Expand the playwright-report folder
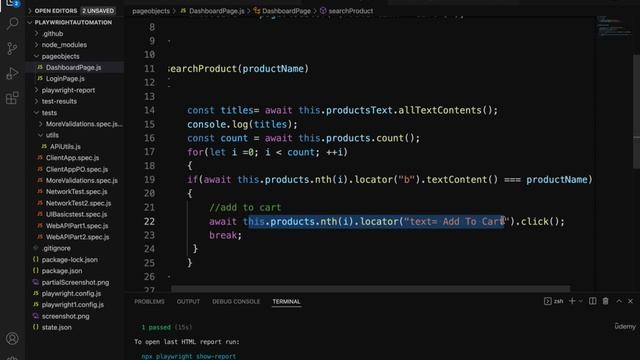 [68, 90]
